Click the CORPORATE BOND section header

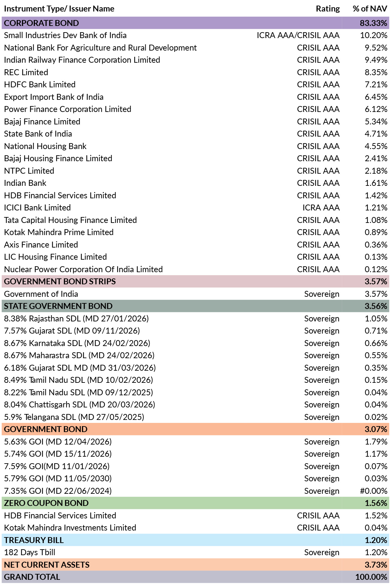[x=196, y=23]
